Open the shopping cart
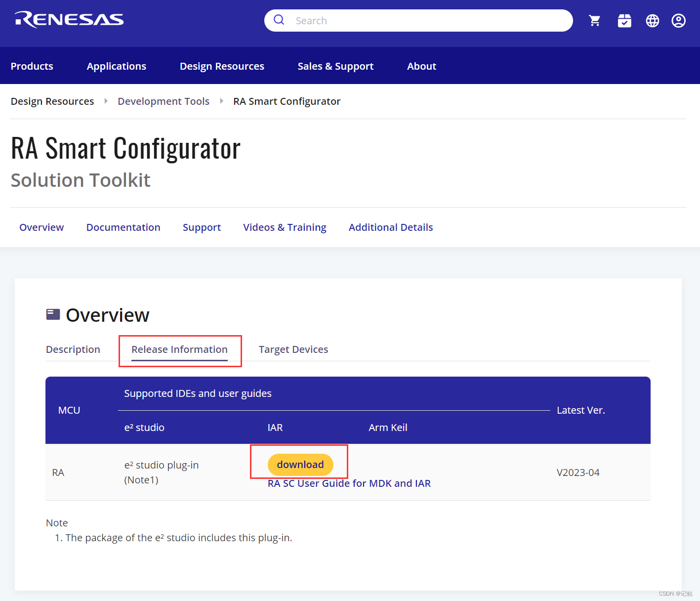Viewport: 700px width, 601px height. point(595,20)
